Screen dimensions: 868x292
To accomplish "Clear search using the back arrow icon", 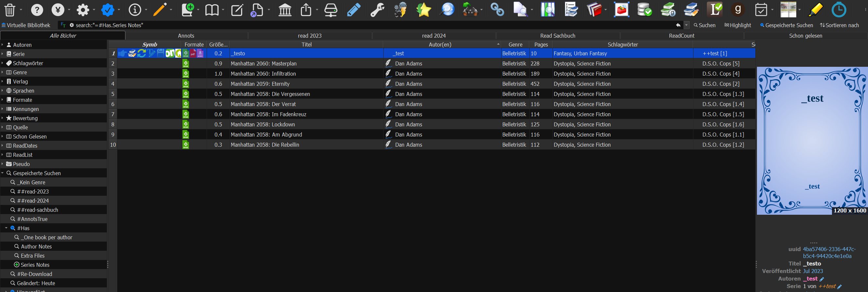I will pyautogui.click(x=678, y=25).
